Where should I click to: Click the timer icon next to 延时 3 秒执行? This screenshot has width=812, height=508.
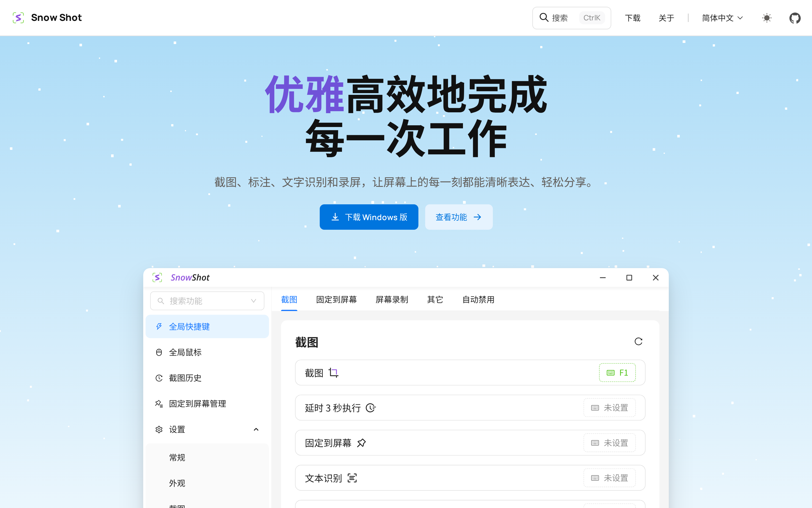370,408
